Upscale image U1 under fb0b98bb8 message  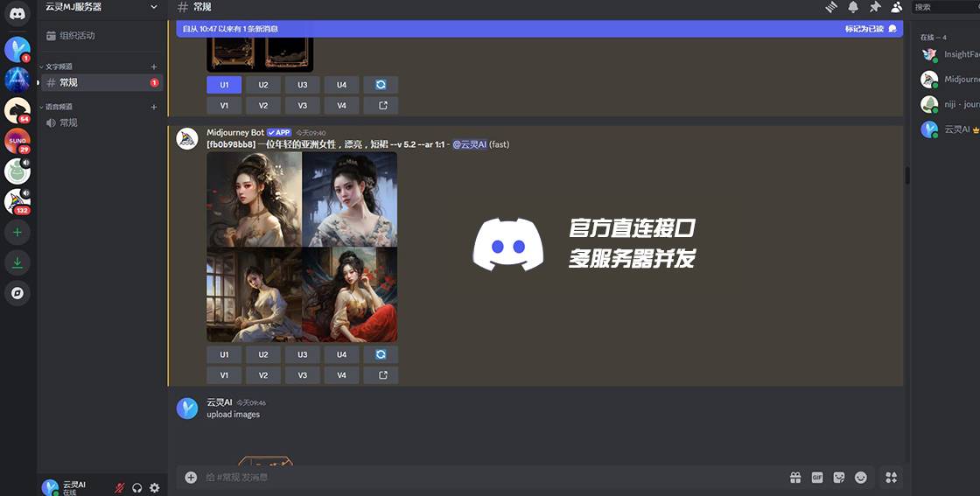(224, 355)
